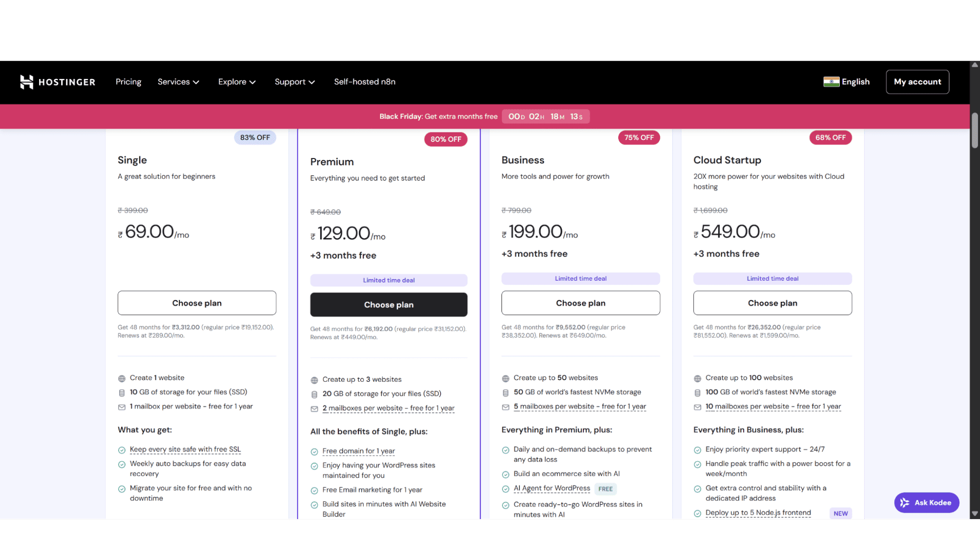
Task: Click the checkmark icon beside free SSL feature
Action: click(122, 450)
